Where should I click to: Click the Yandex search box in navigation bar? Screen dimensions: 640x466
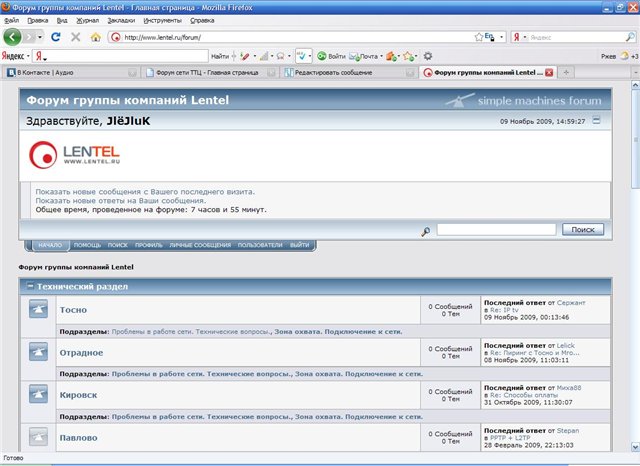[x=576, y=37]
